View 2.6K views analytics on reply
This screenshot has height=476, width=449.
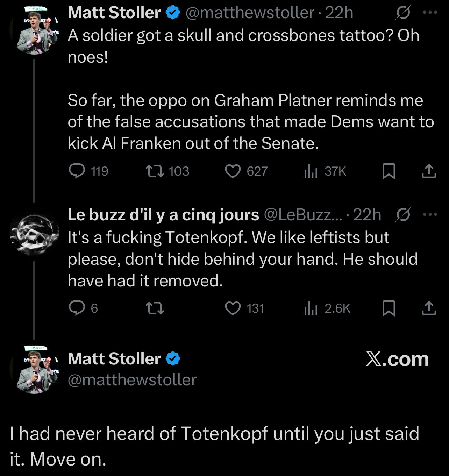point(311,308)
